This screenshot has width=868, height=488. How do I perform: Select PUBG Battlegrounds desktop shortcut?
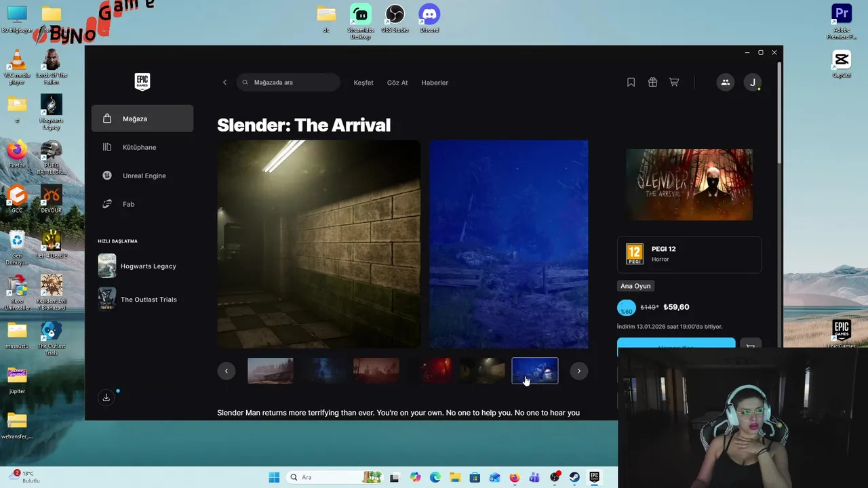click(x=52, y=157)
